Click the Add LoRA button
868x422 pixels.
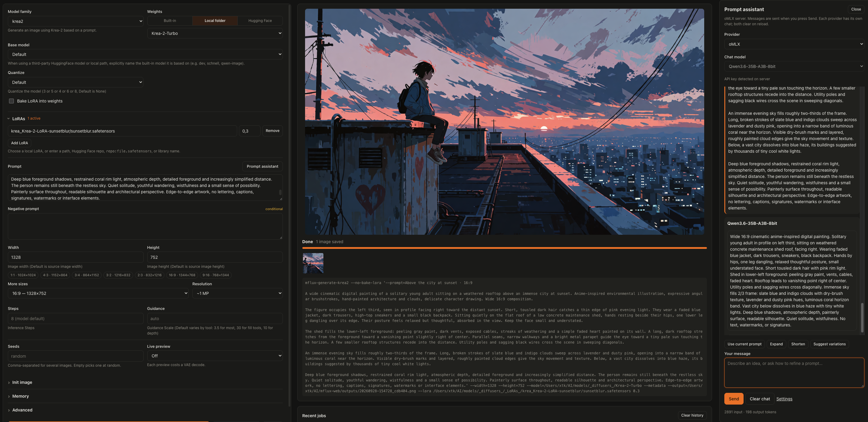tap(20, 143)
